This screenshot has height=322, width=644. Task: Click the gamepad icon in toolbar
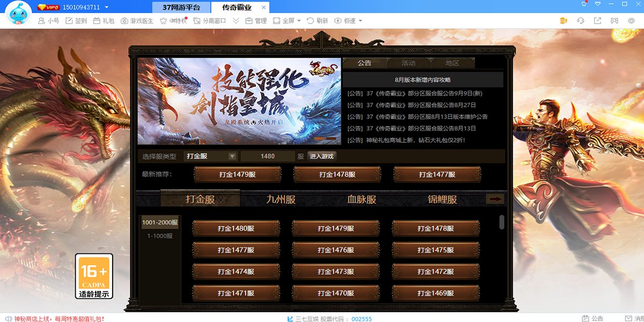pos(615,21)
